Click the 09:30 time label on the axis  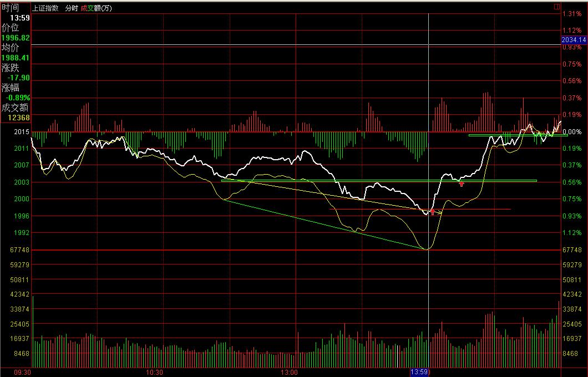22,372
